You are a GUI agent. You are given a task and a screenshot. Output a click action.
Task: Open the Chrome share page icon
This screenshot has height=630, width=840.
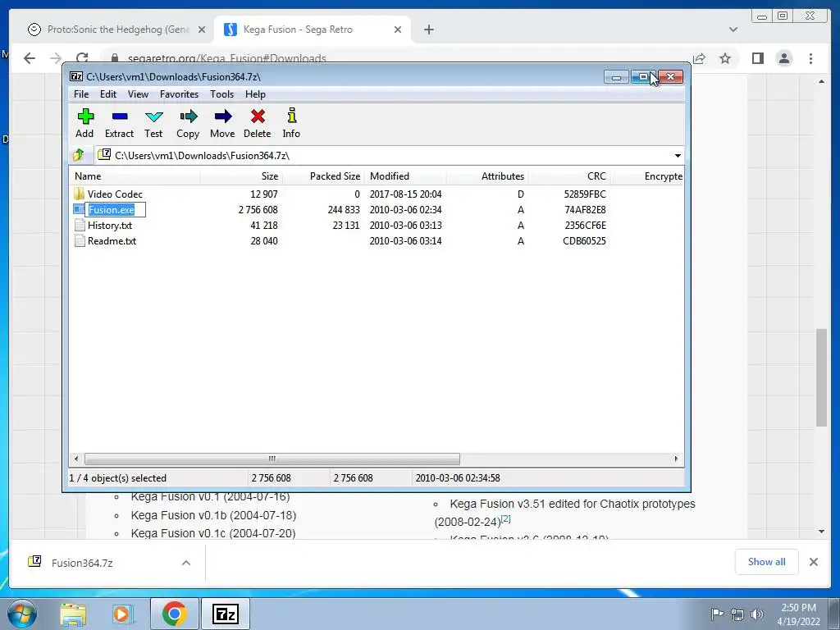point(699,58)
